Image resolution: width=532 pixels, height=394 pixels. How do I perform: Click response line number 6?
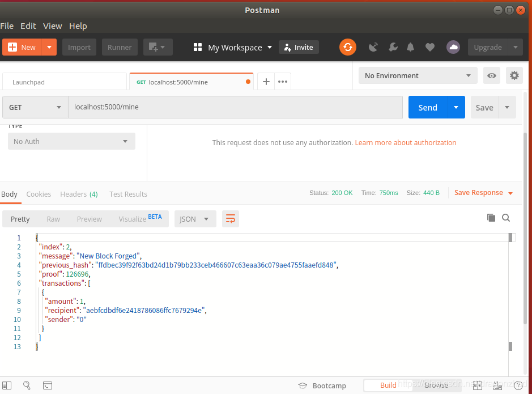[x=19, y=283]
